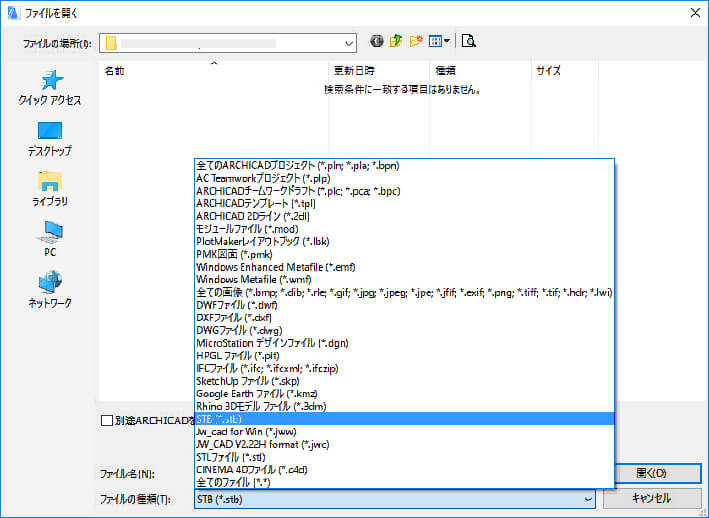Go to Desktop (デスクトップ) location

click(x=50, y=139)
